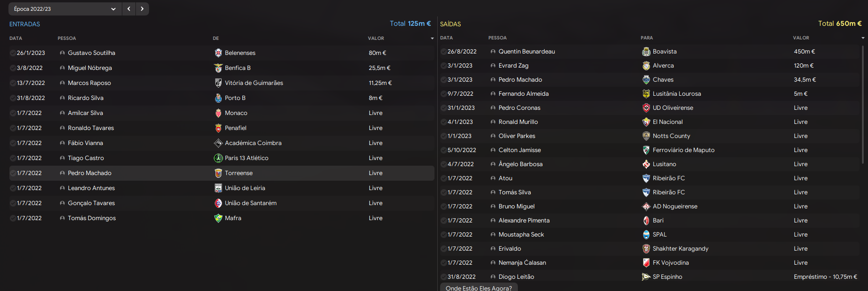
Task: Open Notts County club badge
Action: 646,136
